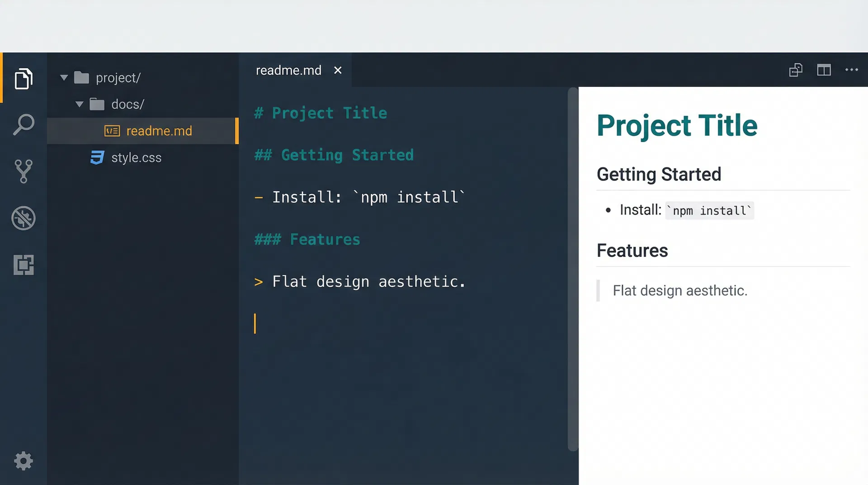The image size is (868, 485).
Task: Open the Source Control view
Action: [24, 171]
